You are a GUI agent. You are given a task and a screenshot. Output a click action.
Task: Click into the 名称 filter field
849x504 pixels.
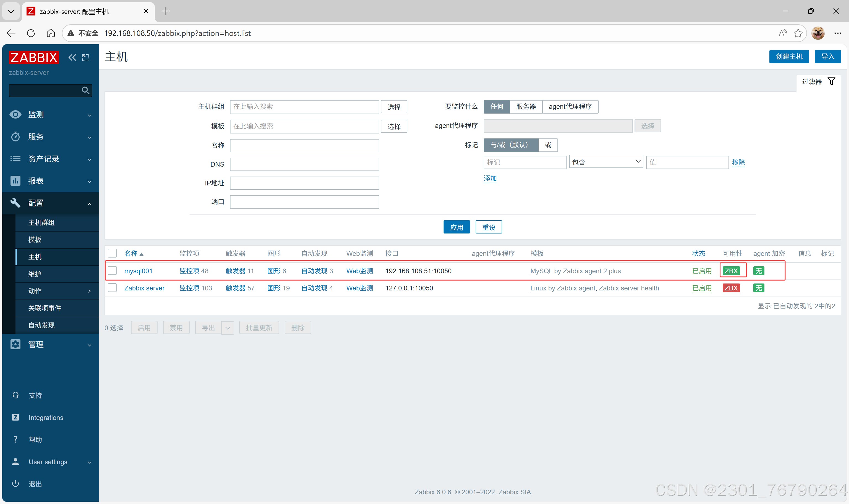304,146
